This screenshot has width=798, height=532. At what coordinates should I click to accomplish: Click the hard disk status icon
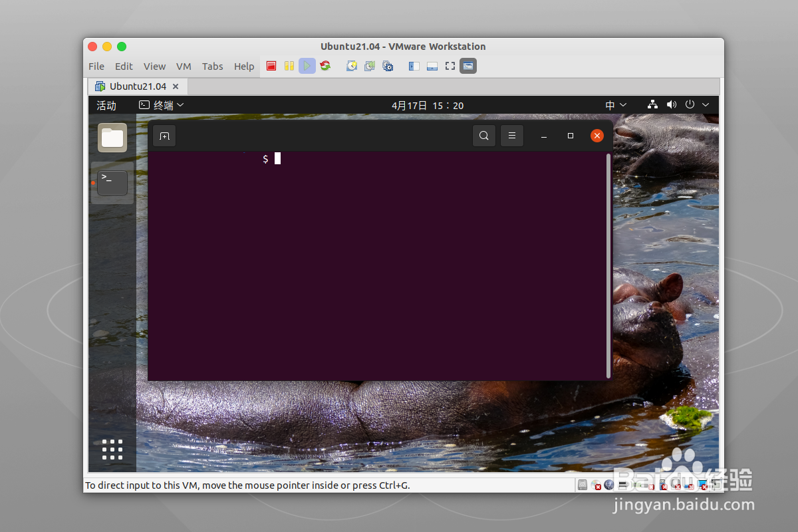(x=583, y=485)
